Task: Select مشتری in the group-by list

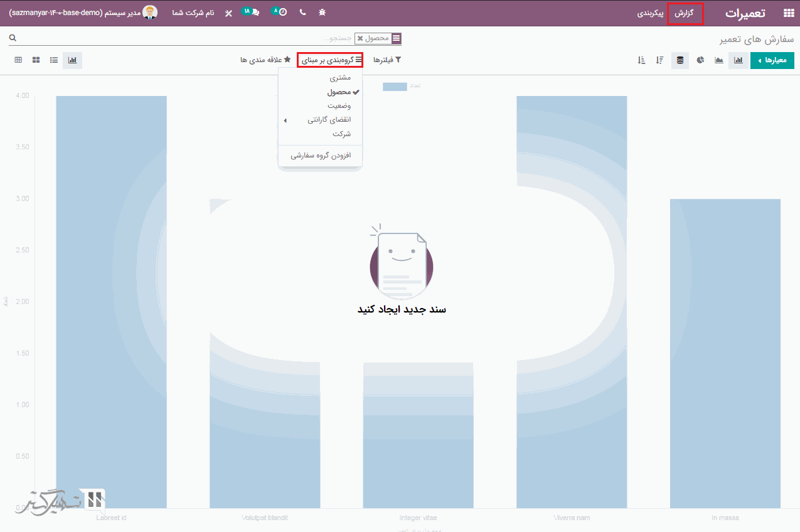Action: coord(339,78)
